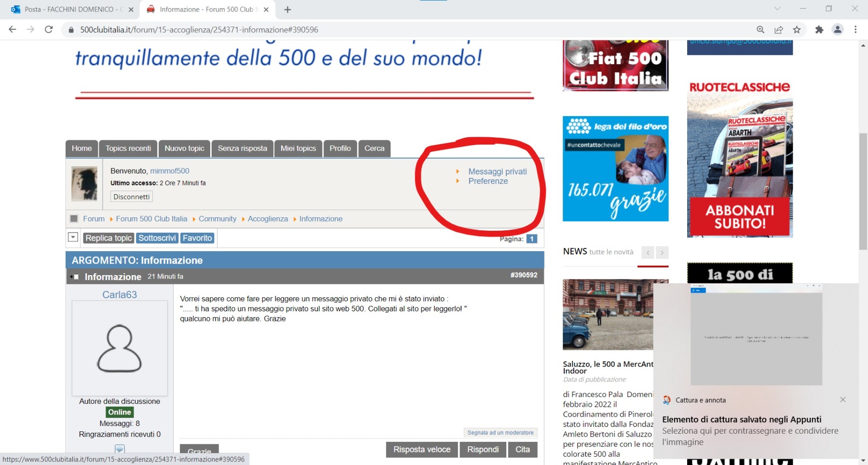The height and width of the screenshot is (465, 868).
Task: Click the address bar URL field
Action: [410, 29]
